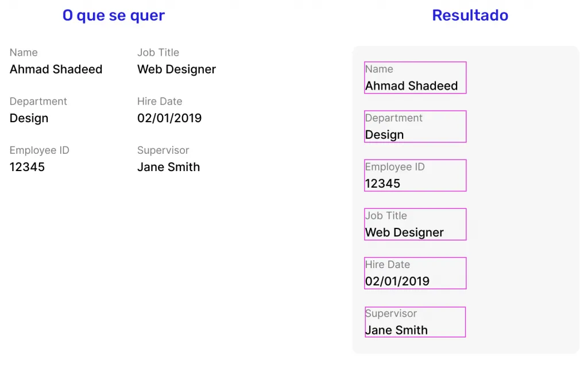Image resolution: width=588 pixels, height=365 pixels.
Task: Click "Department" label under O que se quer
Action: 38,101
